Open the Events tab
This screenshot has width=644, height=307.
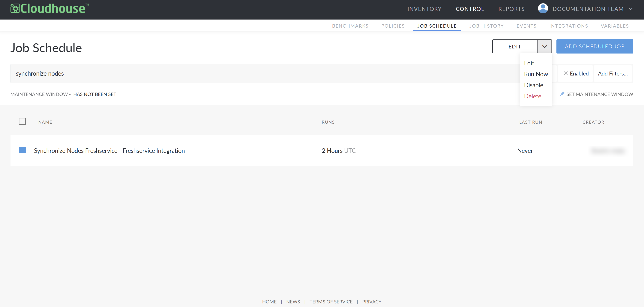[526, 26]
